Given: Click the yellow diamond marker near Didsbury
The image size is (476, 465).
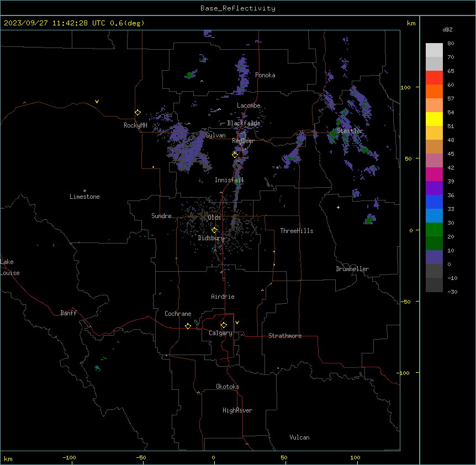Looking at the screenshot, I should point(214,230).
